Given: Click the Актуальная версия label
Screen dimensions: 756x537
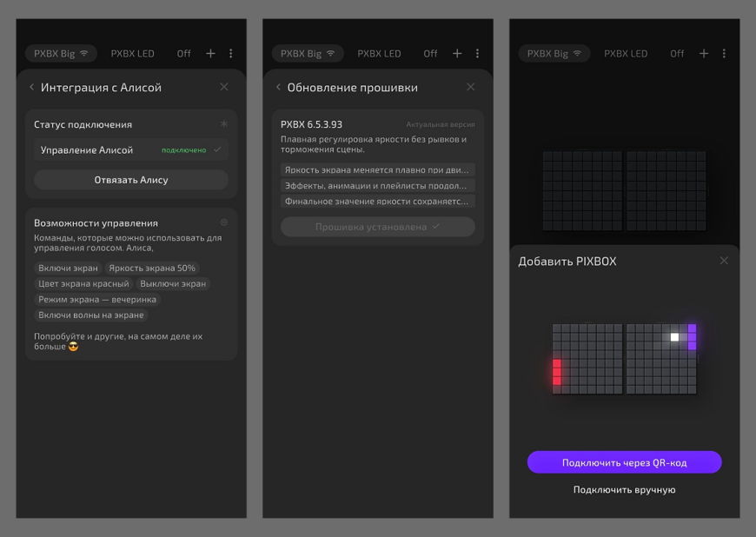Looking at the screenshot, I should point(441,124).
